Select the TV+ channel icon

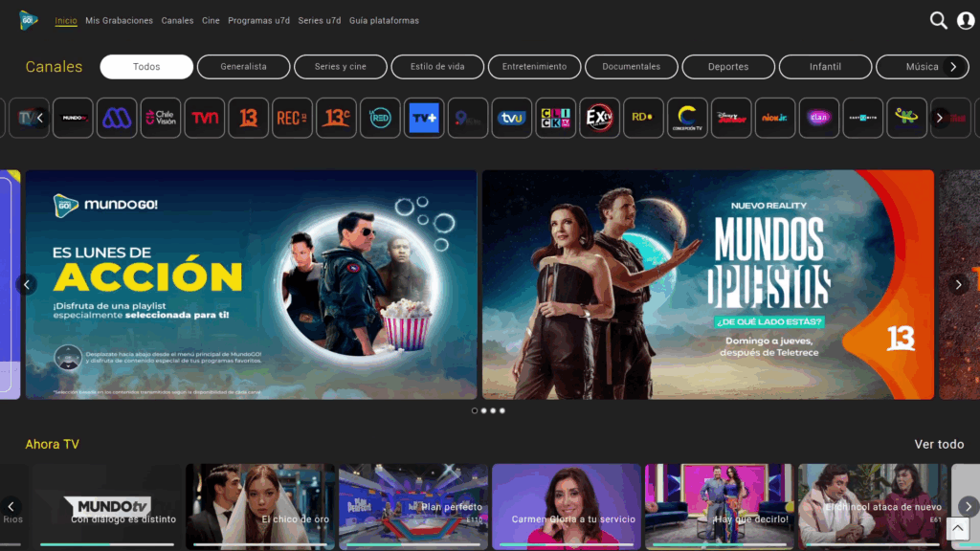click(424, 118)
